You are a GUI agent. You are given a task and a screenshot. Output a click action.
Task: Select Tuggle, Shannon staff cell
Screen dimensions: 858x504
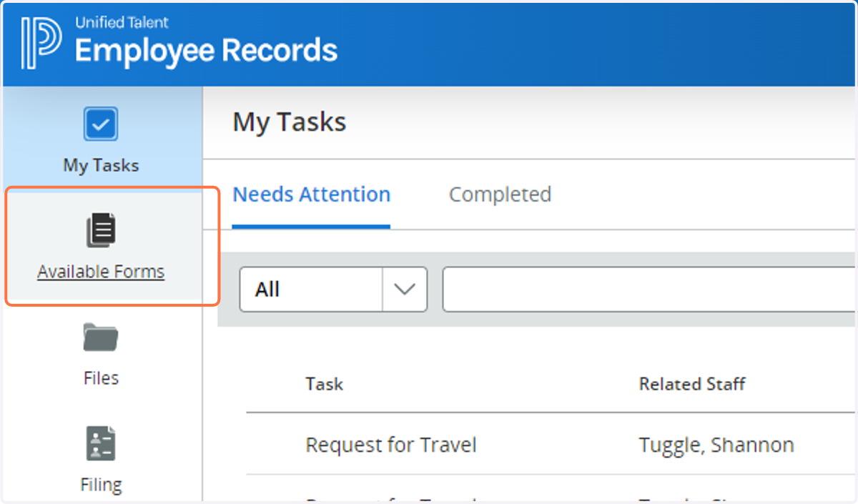716,445
